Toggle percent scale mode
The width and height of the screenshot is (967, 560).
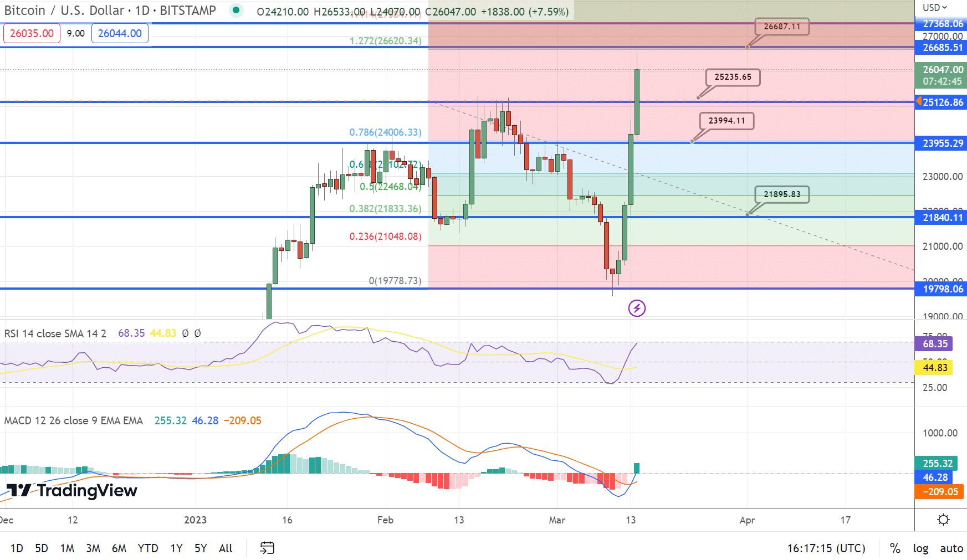pyautogui.click(x=895, y=548)
